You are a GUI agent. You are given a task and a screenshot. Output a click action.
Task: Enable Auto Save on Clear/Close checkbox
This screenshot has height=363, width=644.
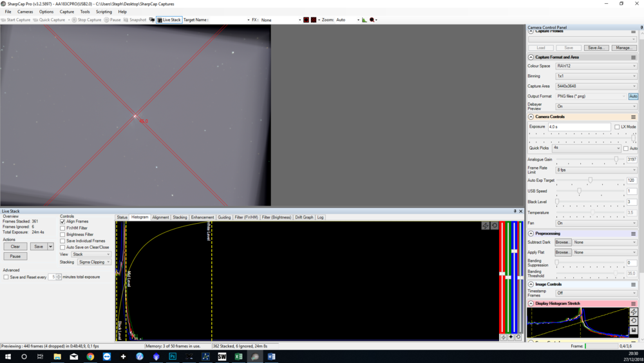click(x=62, y=248)
